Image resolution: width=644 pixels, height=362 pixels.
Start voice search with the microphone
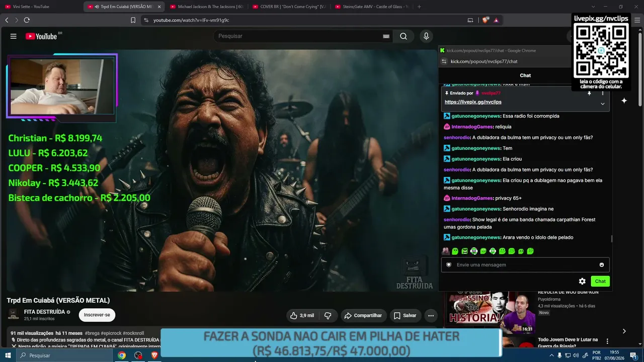pos(426,36)
